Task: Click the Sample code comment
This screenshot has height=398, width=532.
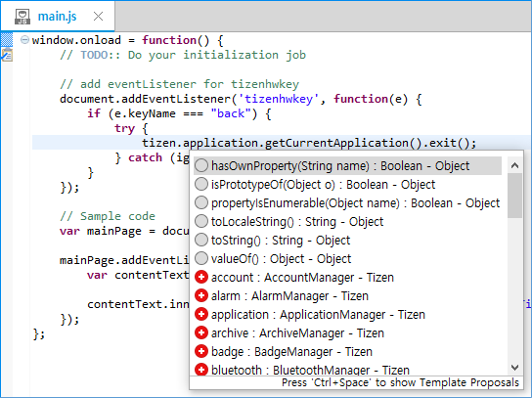Action: (108, 216)
